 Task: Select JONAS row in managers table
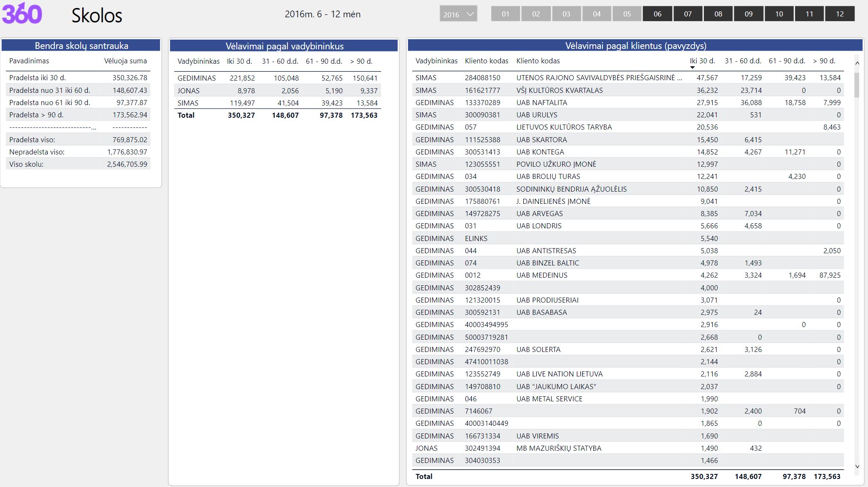click(277, 90)
